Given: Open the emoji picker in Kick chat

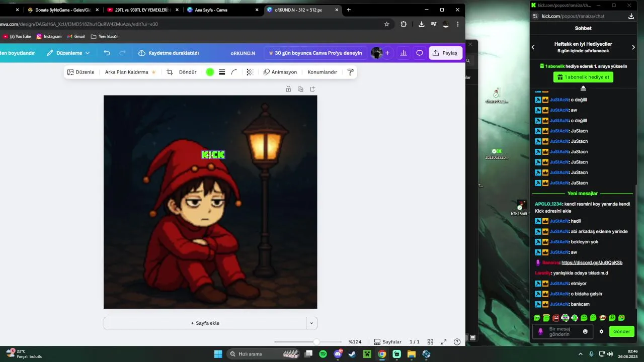Looking at the screenshot, I should tap(585, 331).
